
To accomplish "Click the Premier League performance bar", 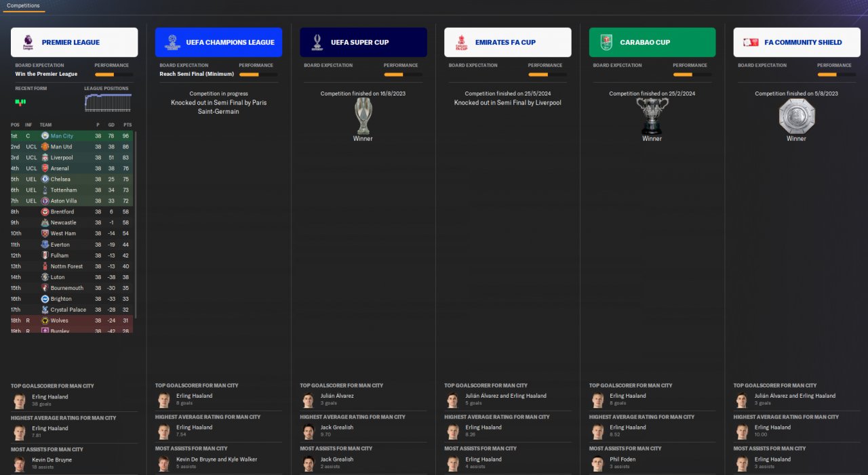I will (113, 74).
